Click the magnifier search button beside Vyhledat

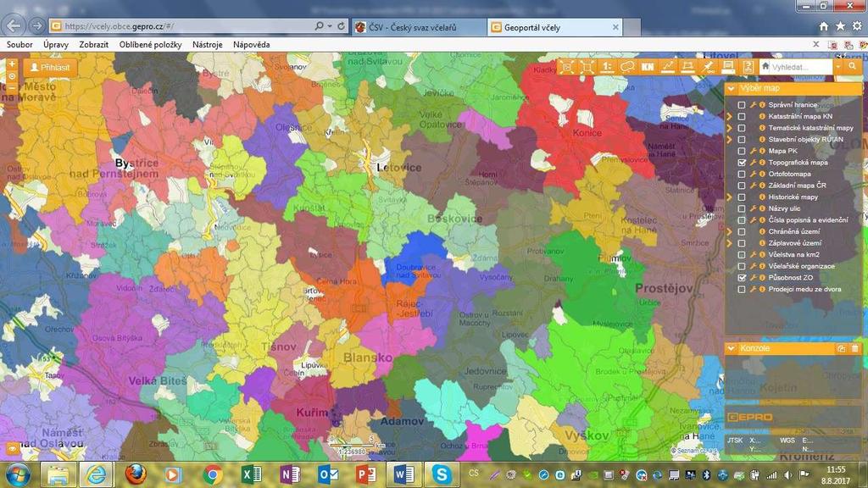click(853, 67)
